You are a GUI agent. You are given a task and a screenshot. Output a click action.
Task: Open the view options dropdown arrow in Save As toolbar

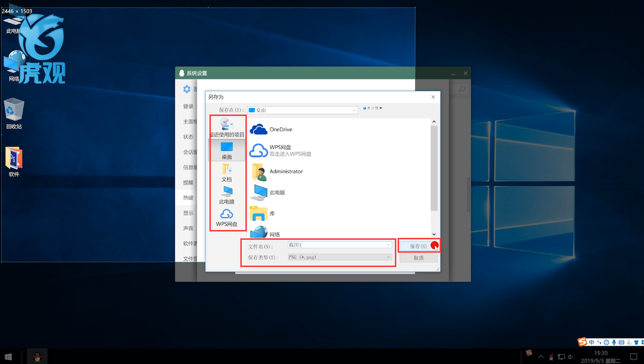tap(381, 108)
